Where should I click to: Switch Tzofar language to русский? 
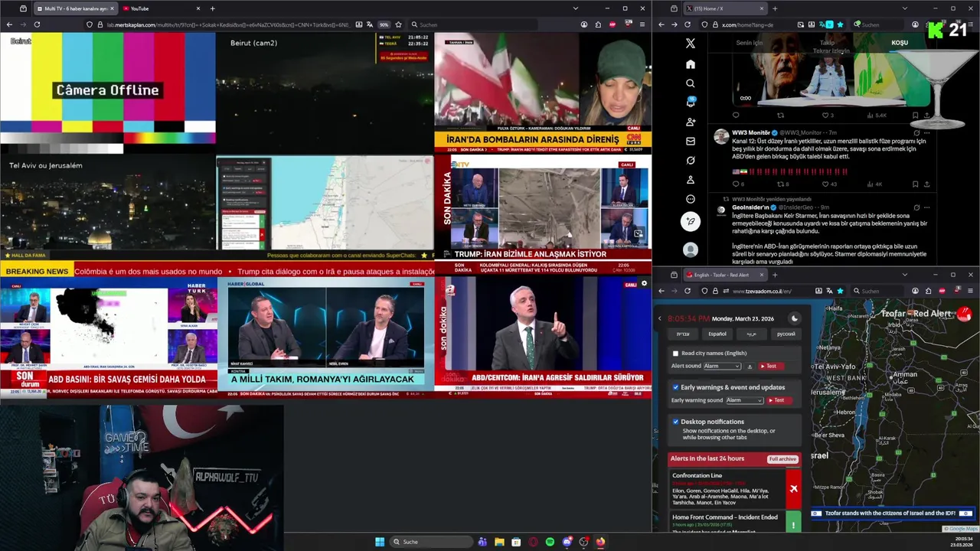pos(786,334)
